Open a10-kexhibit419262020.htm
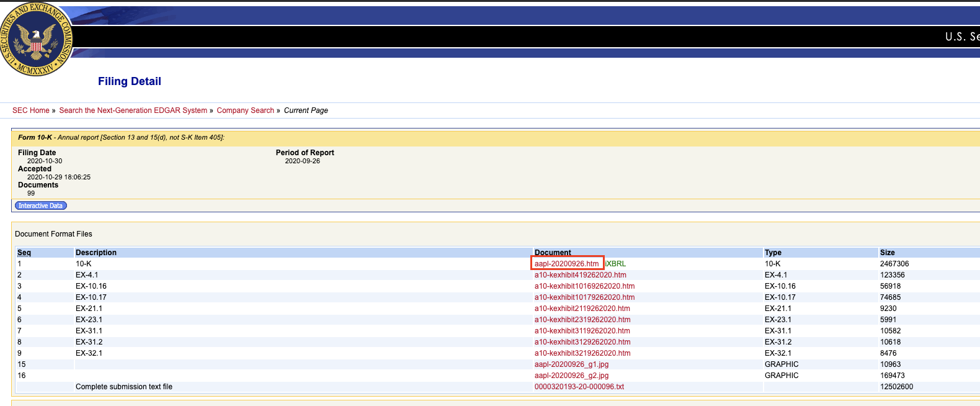980x406 pixels. click(x=581, y=275)
